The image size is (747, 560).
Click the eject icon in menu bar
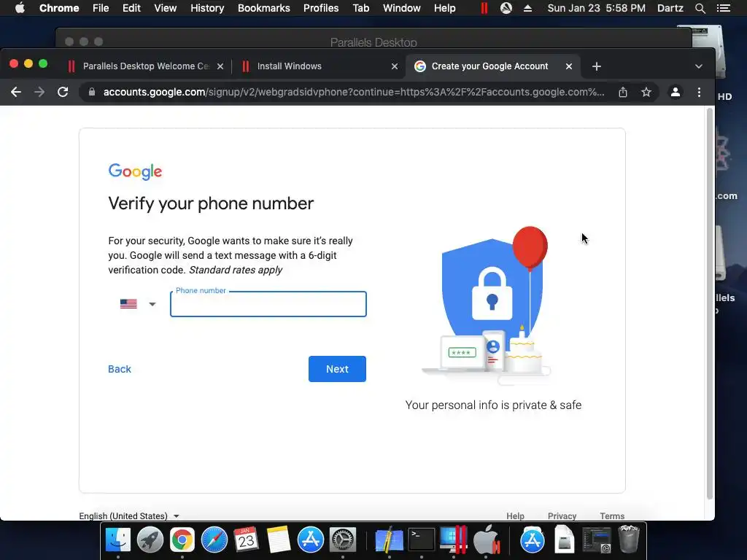(527, 8)
